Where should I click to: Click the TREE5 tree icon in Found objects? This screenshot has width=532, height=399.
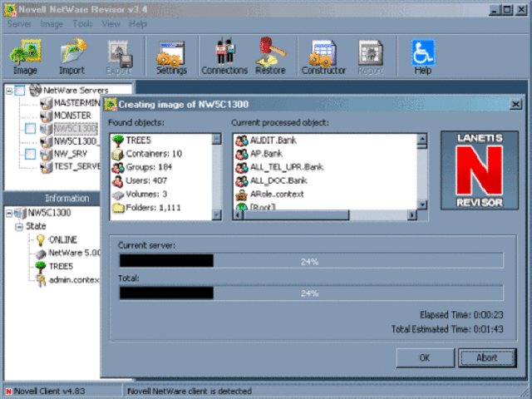(x=118, y=140)
